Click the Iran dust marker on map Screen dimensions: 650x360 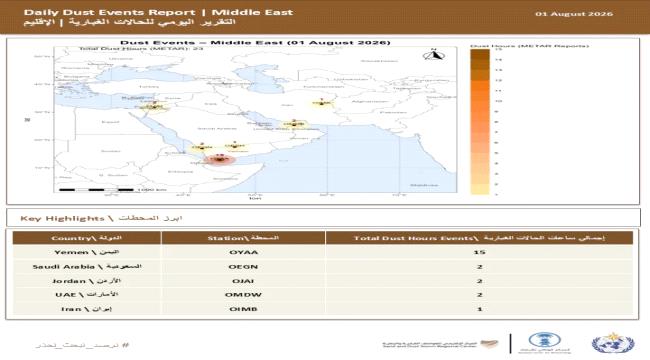(x=322, y=102)
